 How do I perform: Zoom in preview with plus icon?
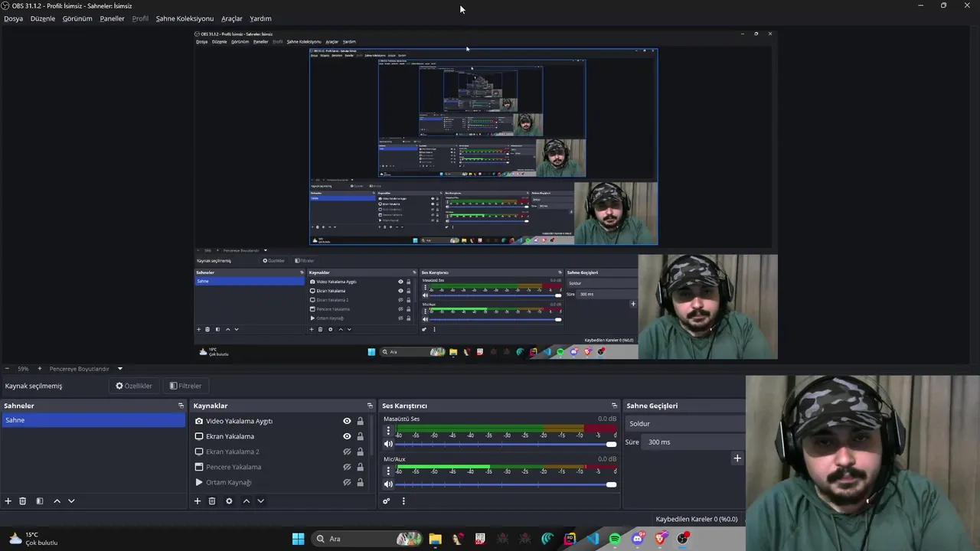39,369
